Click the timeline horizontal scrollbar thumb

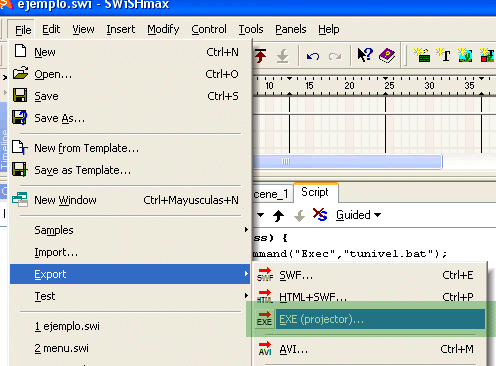347,162
